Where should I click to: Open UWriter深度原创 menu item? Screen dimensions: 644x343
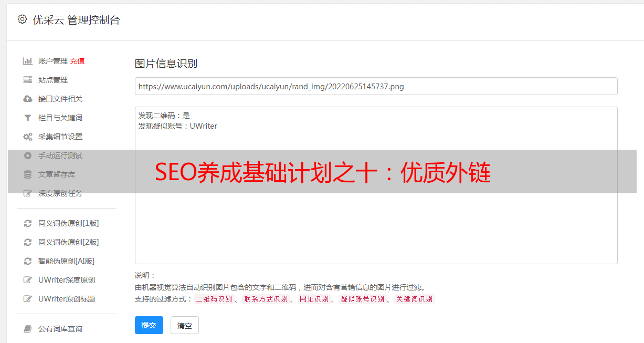point(67,280)
